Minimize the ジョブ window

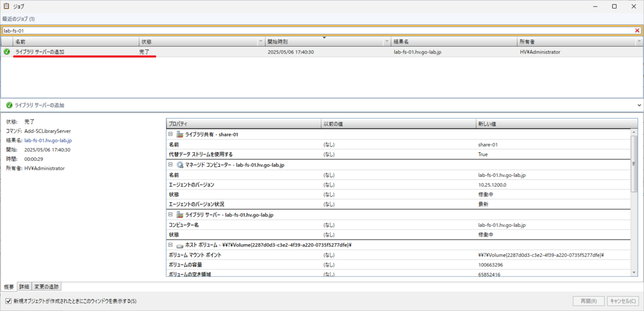point(595,6)
